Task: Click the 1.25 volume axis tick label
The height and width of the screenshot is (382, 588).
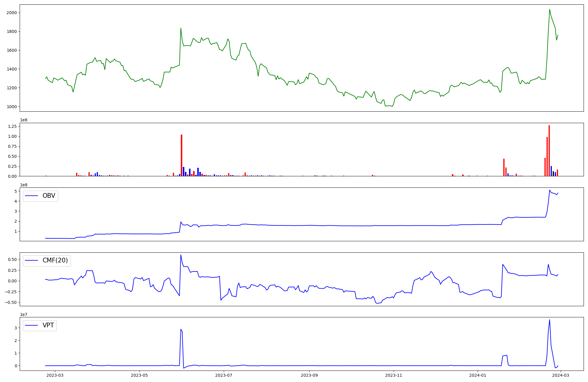Action: 12,126
